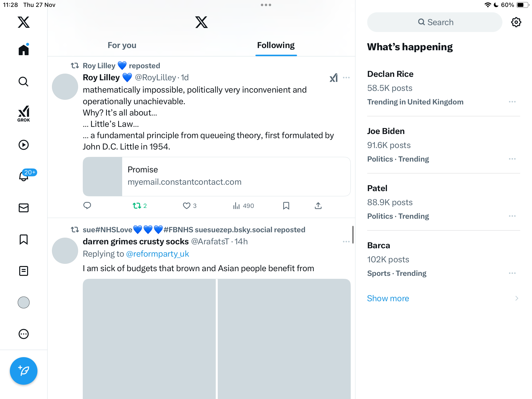The image size is (532, 399).
Task: Switch to the For you tab
Action: [122, 45]
